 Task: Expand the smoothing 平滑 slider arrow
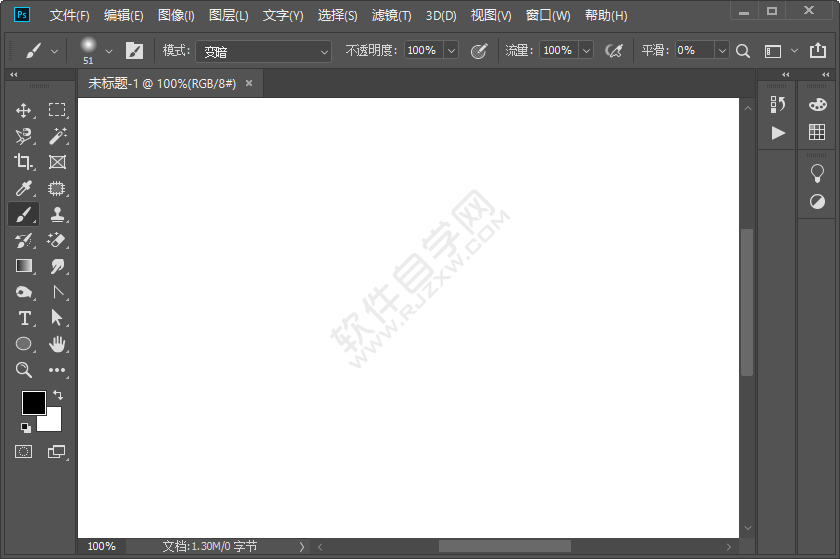coord(722,51)
